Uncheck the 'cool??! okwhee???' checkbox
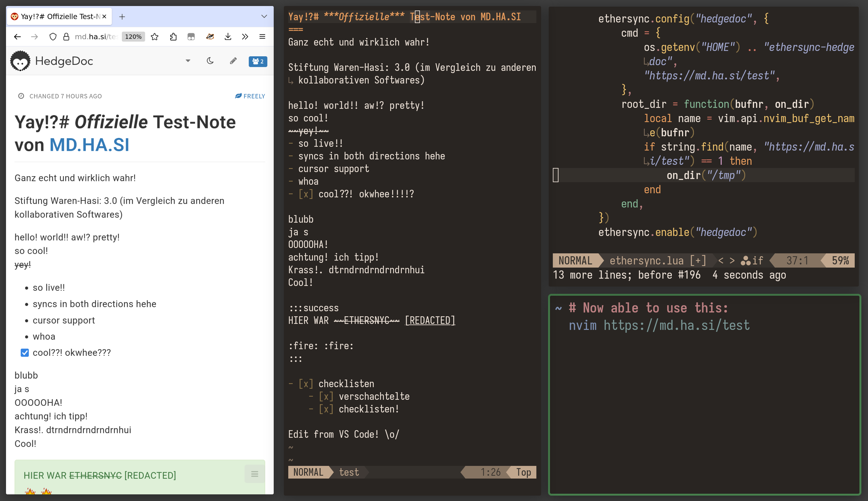 tap(25, 352)
